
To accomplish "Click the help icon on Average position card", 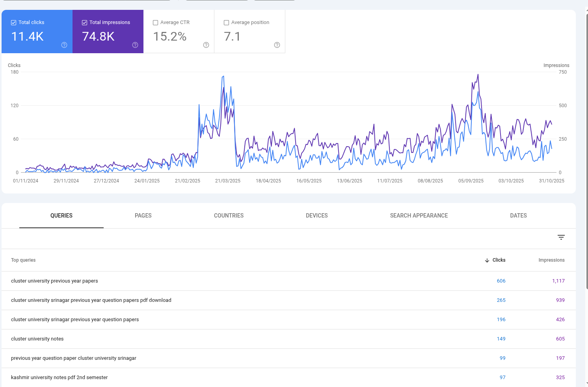I will coord(277,45).
